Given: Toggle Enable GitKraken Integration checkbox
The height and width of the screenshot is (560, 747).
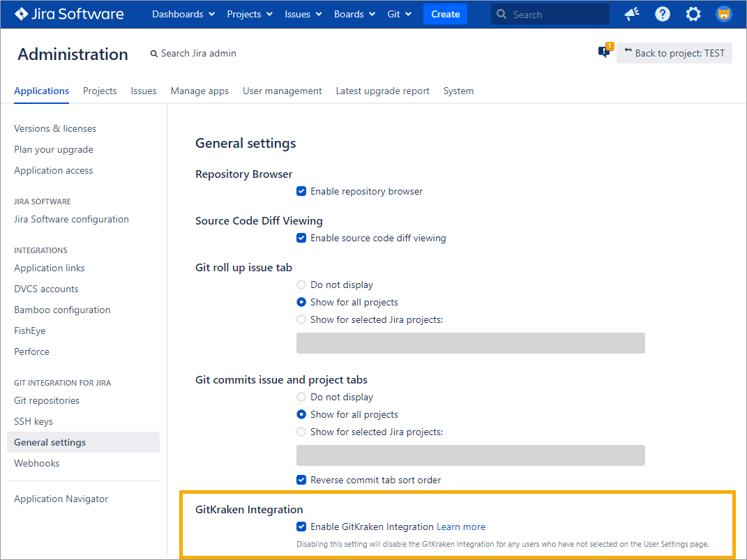Looking at the screenshot, I should point(301,527).
